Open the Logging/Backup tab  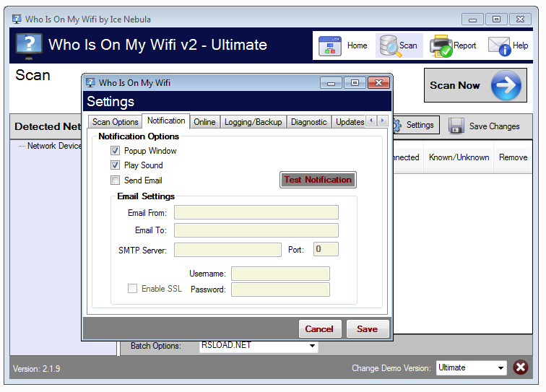coord(253,122)
